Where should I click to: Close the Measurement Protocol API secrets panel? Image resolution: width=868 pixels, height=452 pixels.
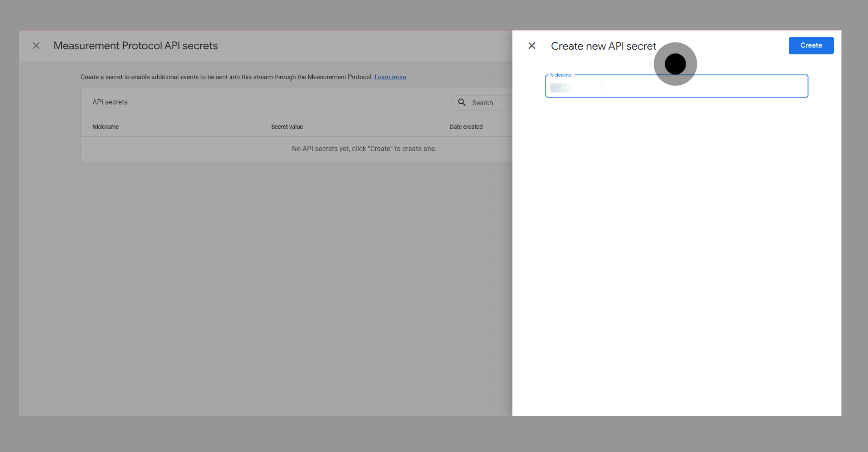click(x=36, y=46)
